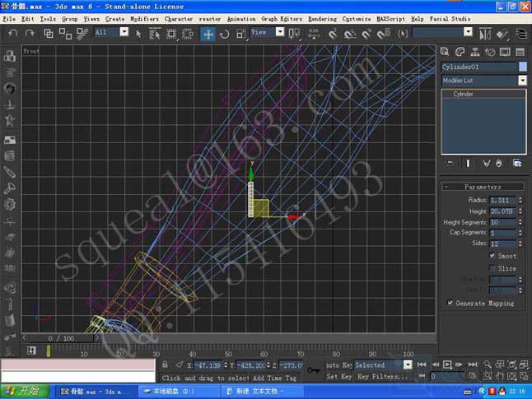
Task: Switch to 3ds max taskbar button
Action: 95,392
